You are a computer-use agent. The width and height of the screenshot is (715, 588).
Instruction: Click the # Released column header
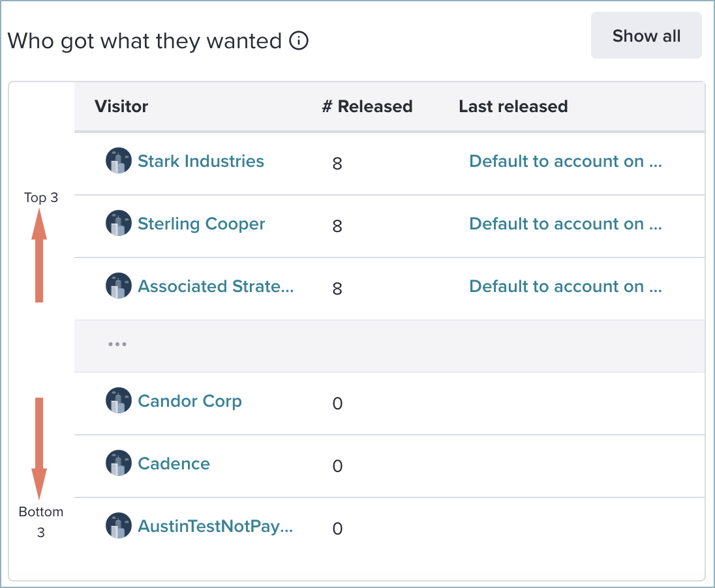click(367, 106)
